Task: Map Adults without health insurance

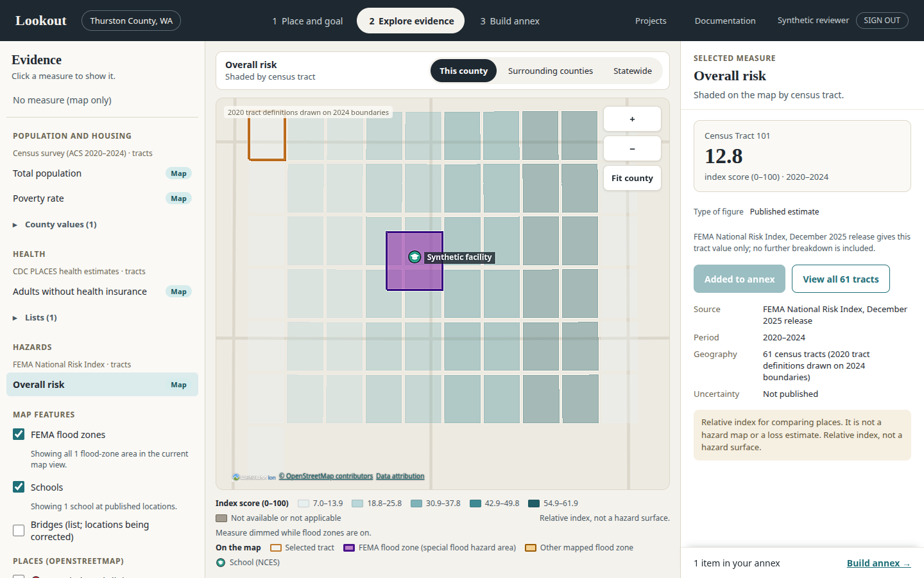Action: click(178, 292)
